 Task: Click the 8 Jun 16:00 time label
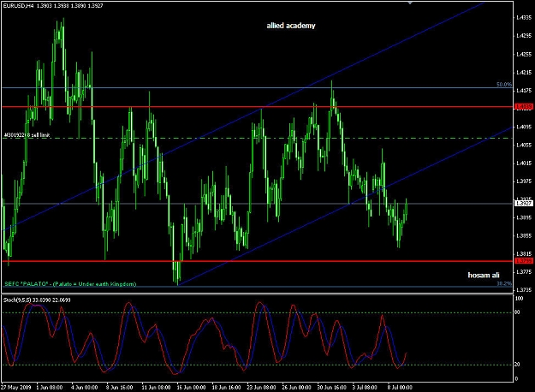120,387
